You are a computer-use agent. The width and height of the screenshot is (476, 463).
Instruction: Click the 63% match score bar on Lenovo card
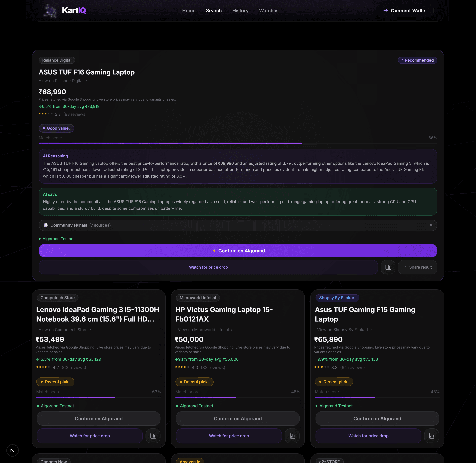[x=99, y=397]
